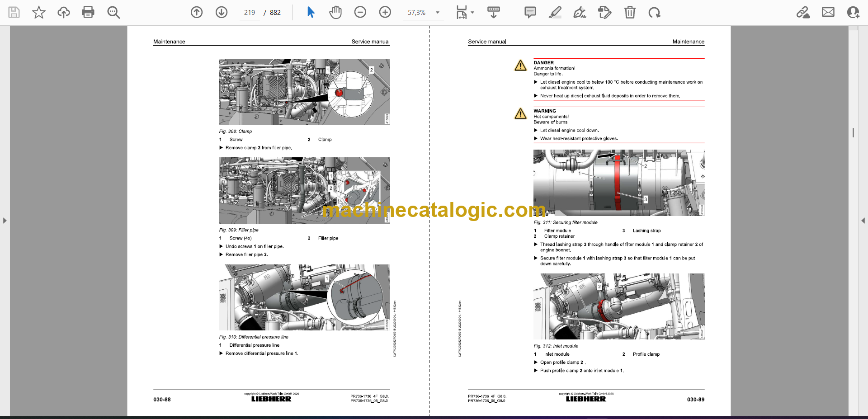Screen dimensions: 868x419
Task: Click the Fig. 311 Securing filter module image
Action: (619, 183)
